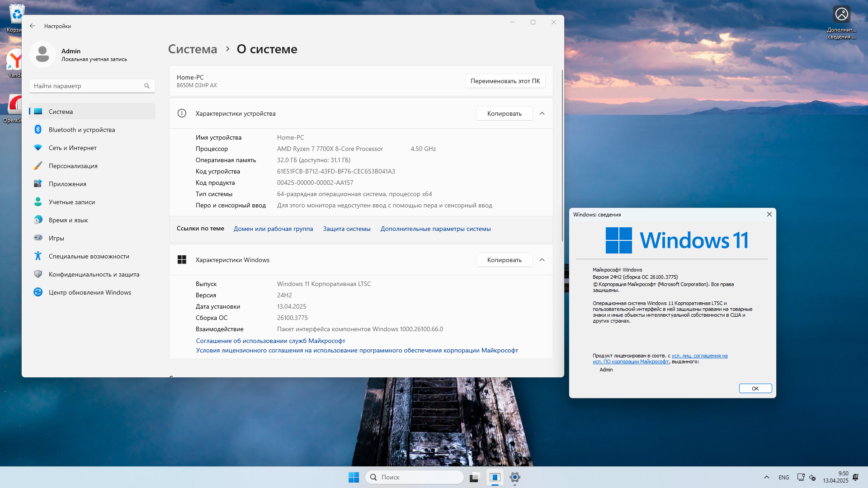Image resolution: width=868 pixels, height=488 pixels.
Task: Click the Специальные возможности accessibility icon
Action: pyautogui.click(x=38, y=256)
